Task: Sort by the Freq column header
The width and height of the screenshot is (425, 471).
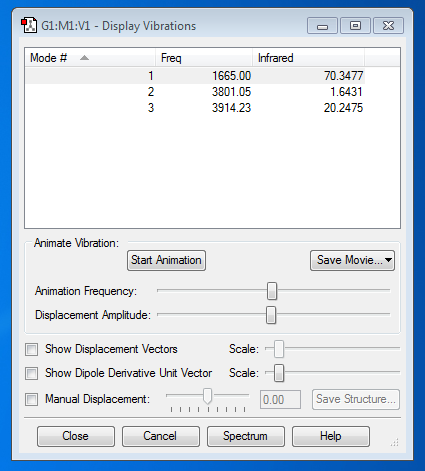Action: pyautogui.click(x=204, y=58)
